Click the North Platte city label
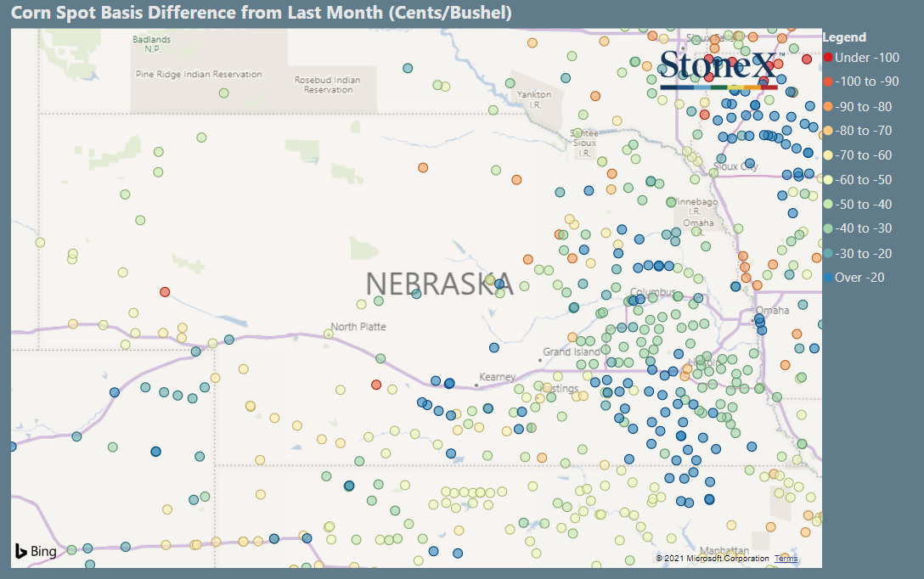924x579 pixels. click(x=358, y=326)
